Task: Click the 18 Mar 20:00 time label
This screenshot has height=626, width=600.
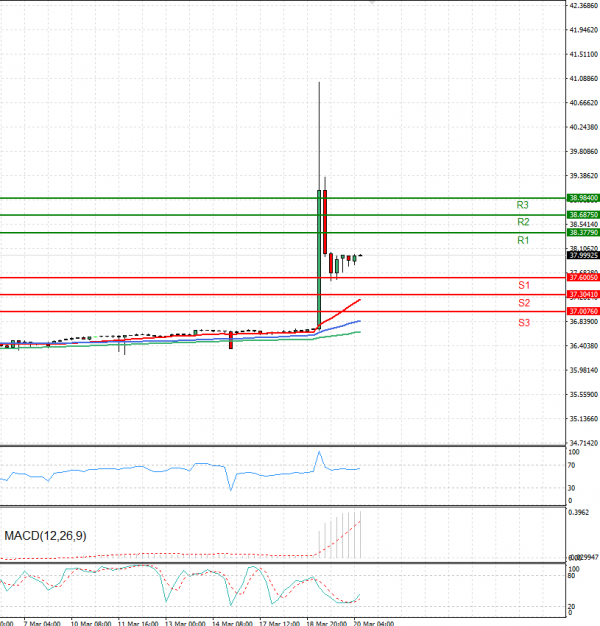Action: (x=327, y=623)
